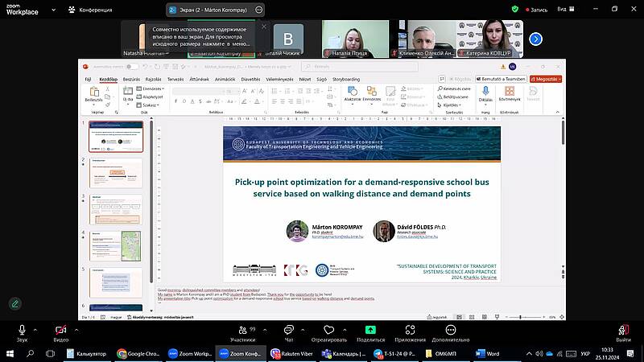Expand the arrow beside Чат
The height and width of the screenshot is (362, 644).
click(303, 330)
